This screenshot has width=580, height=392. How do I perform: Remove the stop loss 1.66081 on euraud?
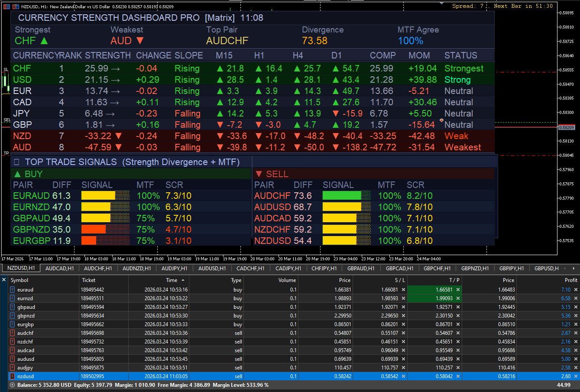tap(403, 290)
